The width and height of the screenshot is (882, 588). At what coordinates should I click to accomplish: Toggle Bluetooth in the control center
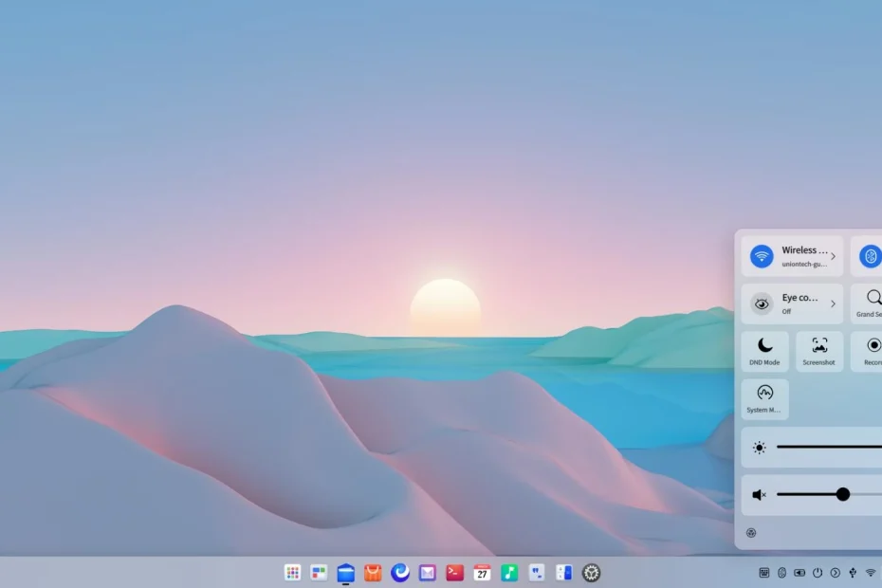872,256
